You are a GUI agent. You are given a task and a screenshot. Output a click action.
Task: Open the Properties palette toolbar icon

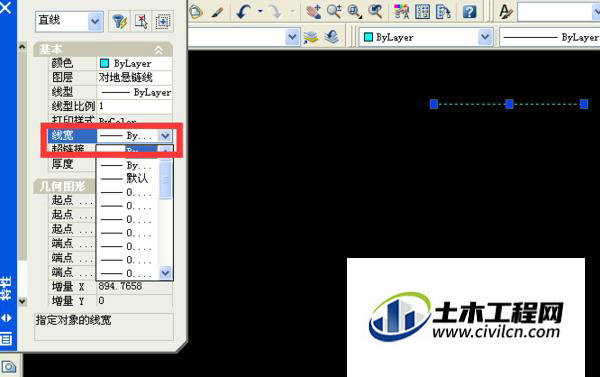(401, 11)
